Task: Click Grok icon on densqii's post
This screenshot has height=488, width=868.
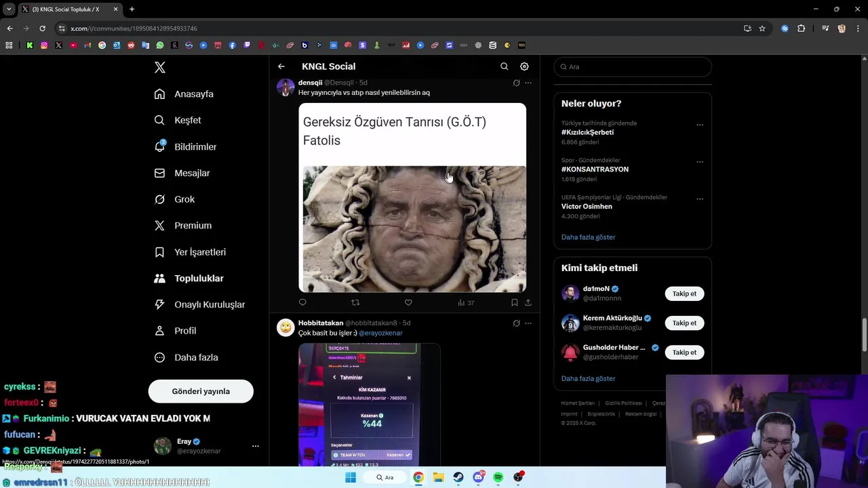Action: pyautogui.click(x=516, y=83)
